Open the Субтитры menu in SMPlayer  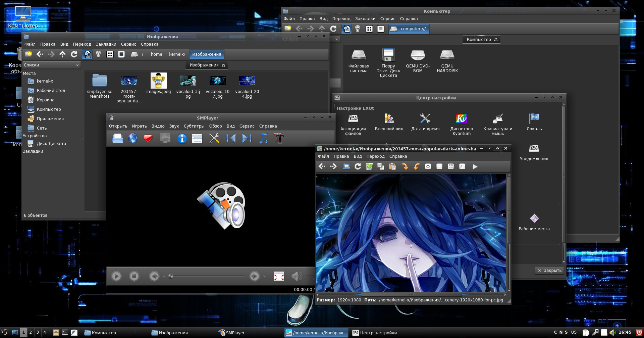click(194, 126)
